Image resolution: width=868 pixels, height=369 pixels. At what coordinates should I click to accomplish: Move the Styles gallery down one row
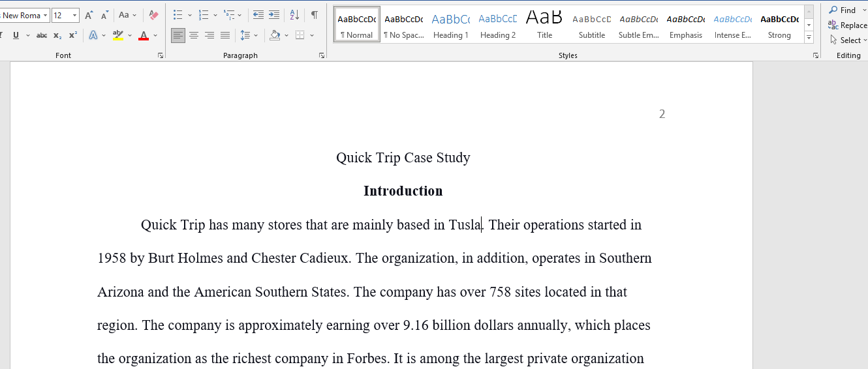809,25
